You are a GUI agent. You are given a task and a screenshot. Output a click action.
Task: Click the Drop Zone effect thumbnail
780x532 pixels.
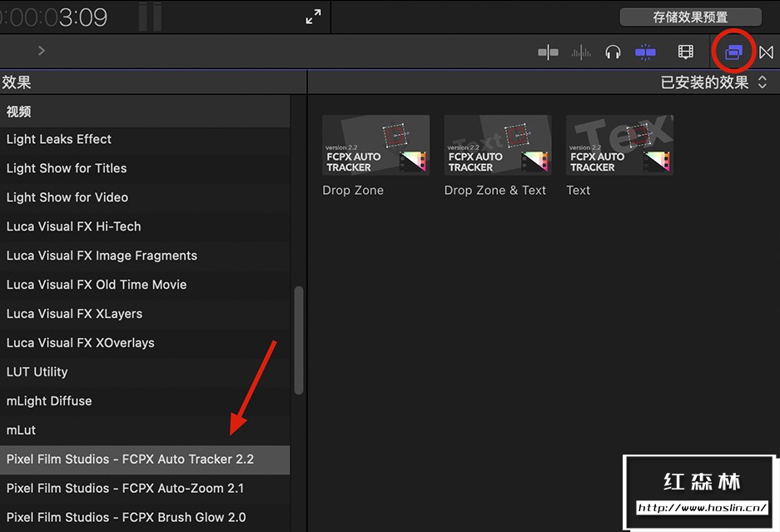coord(375,145)
